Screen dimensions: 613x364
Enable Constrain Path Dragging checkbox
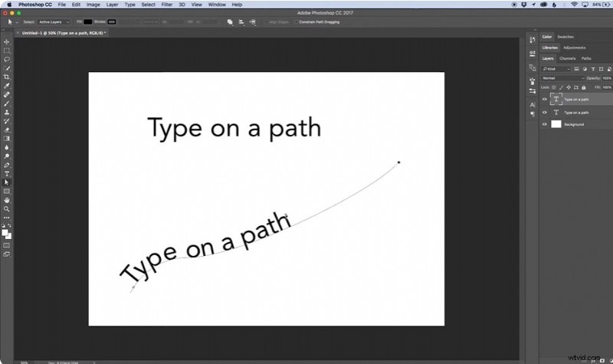pos(297,22)
